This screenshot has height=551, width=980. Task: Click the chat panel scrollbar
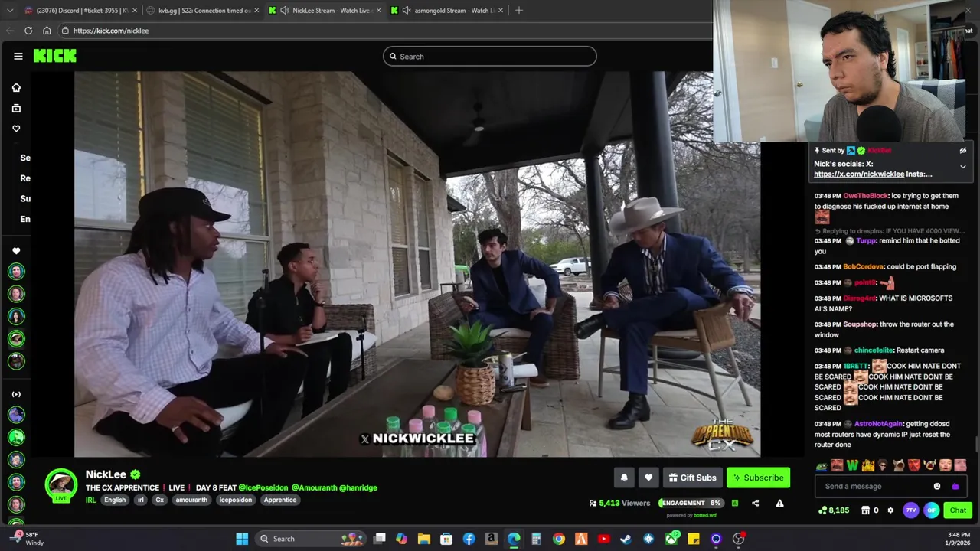click(x=976, y=445)
